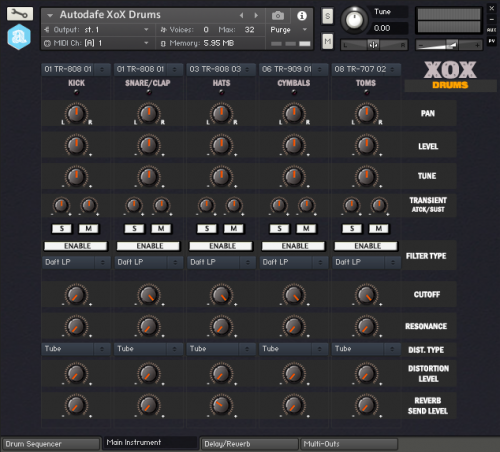This screenshot has width=500, height=452.
Task: Open the Cymbals sample dropdown 06 TR-909 01
Action: pos(293,69)
